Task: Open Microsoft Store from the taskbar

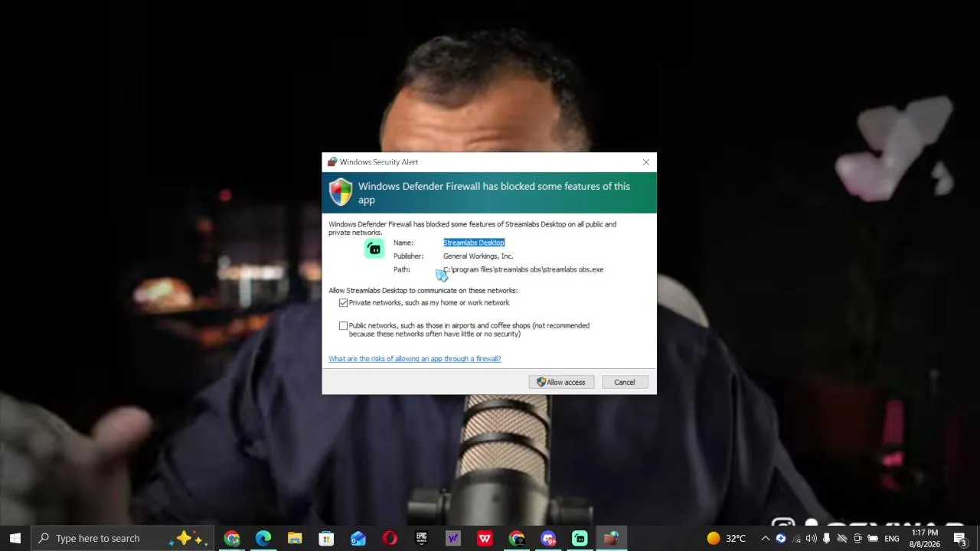Action: click(326, 538)
